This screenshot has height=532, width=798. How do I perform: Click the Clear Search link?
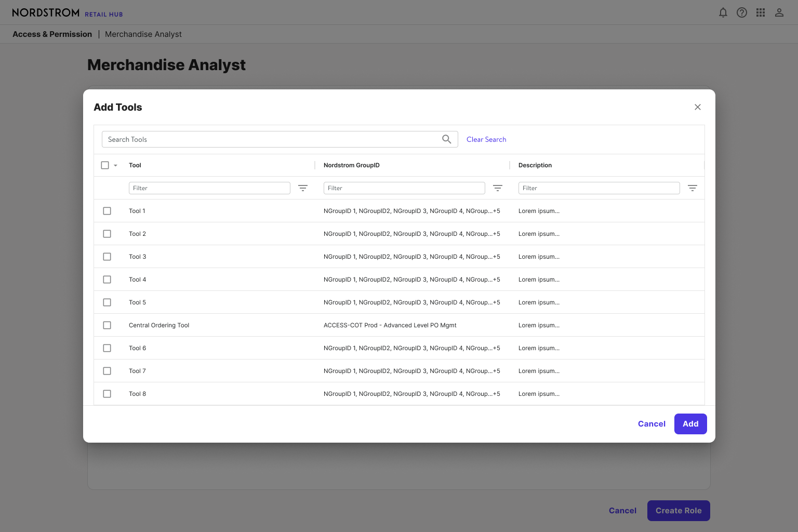[x=486, y=139]
